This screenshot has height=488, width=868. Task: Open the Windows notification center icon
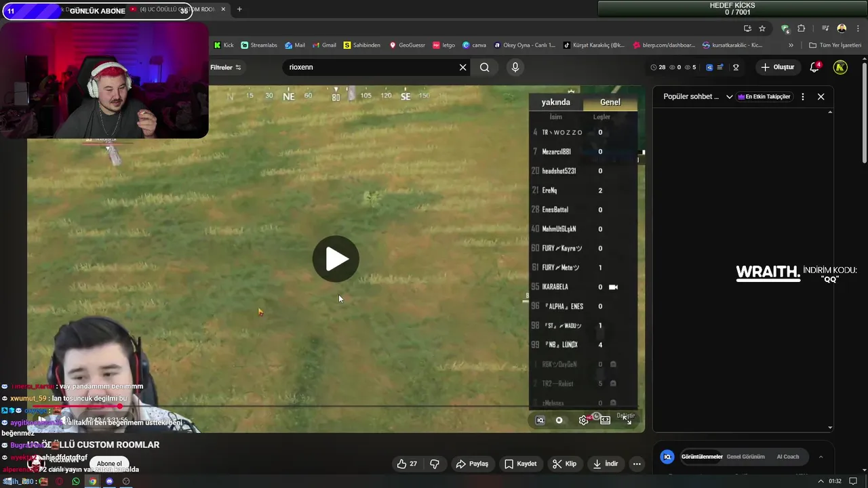854,481
